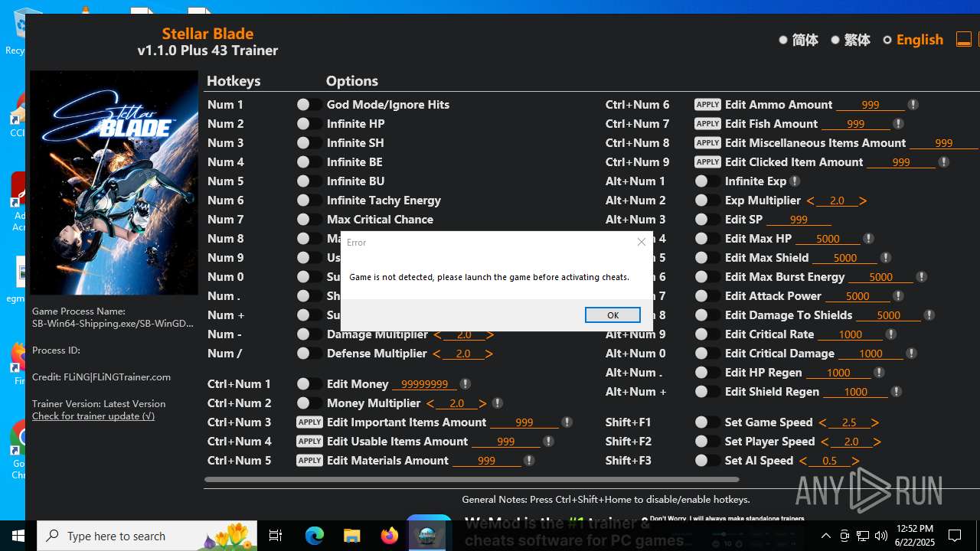
Task: Click the info icon beside Edit Important Items Amount
Action: tap(567, 422)
